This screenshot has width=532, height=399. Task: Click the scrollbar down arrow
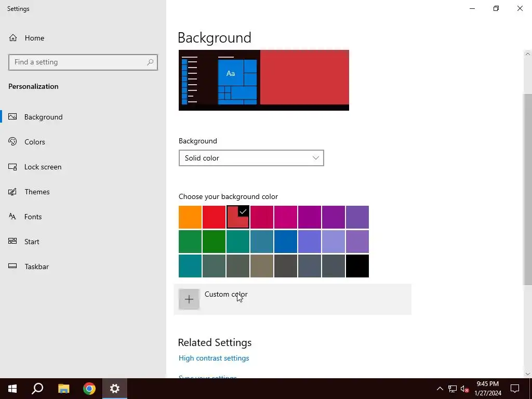point(528,374)
